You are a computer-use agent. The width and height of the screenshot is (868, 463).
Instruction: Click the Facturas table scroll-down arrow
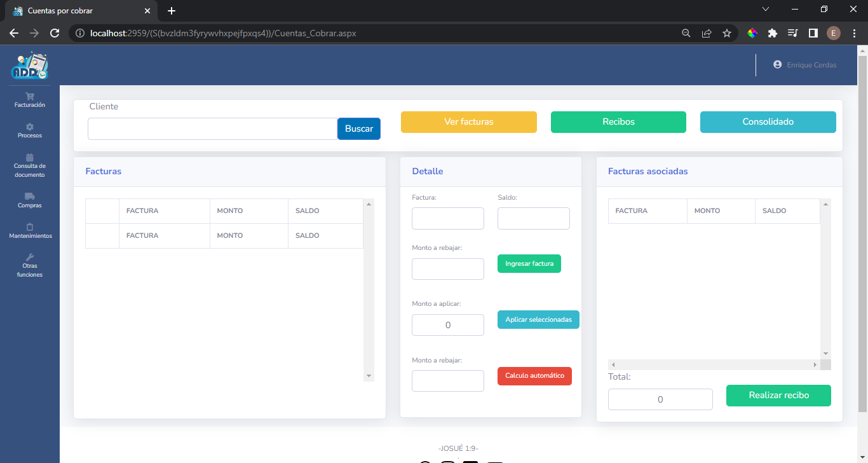pos(369,376)
